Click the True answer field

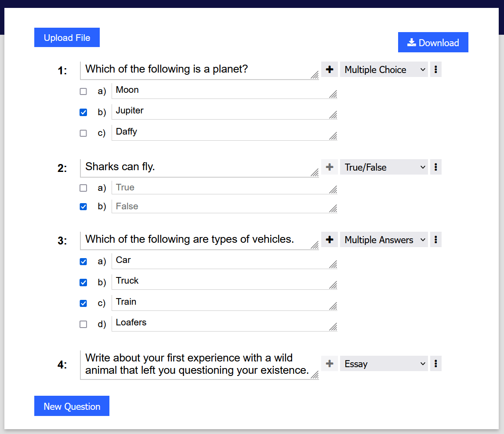[225, 188]
